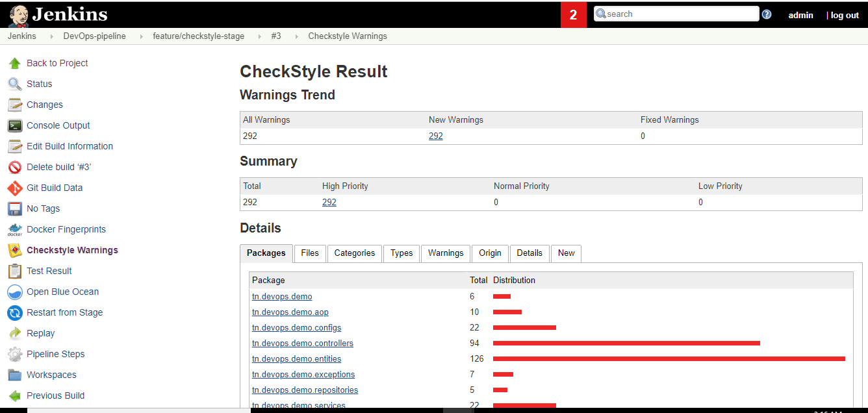Switch to the Categories tab
This screenshot has height=413, width=868.
(354, 253)
